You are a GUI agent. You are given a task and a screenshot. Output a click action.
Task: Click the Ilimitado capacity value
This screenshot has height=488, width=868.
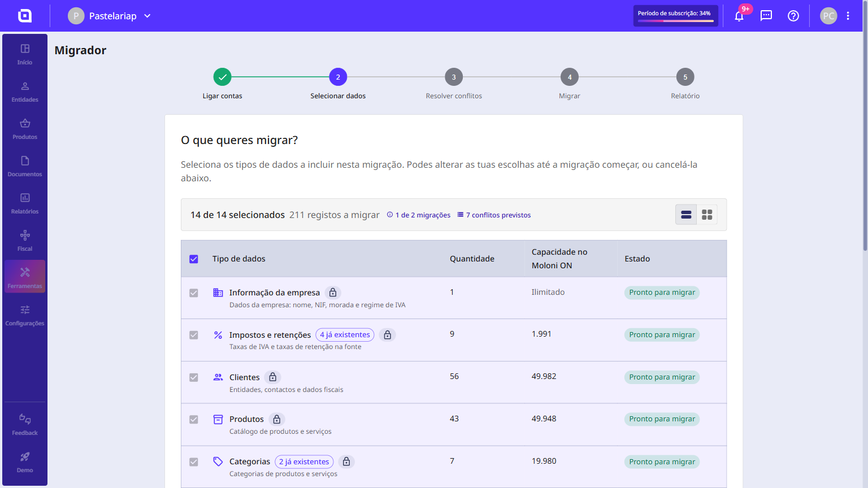click(x=548, y=292)
